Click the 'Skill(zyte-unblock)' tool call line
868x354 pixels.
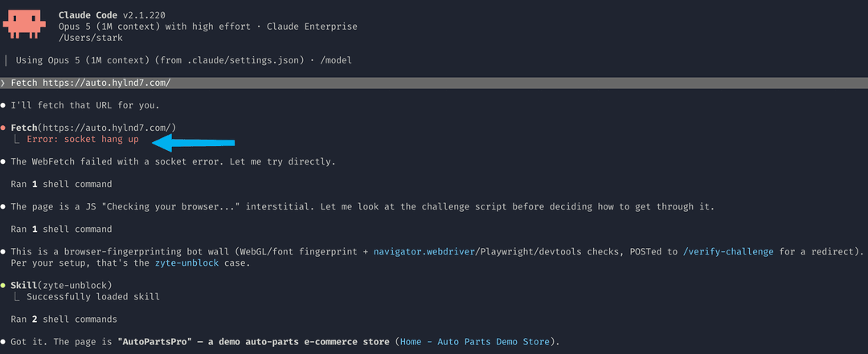point(61,286)
